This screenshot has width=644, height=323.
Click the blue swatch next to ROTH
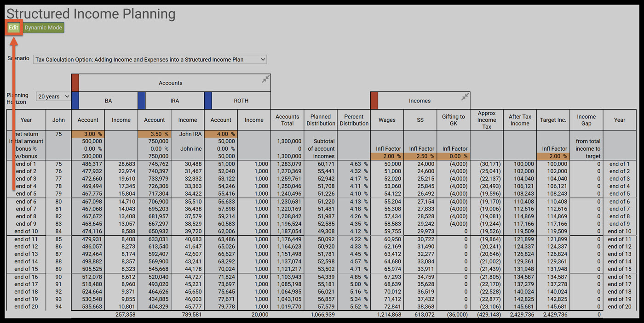pos(208,100)
